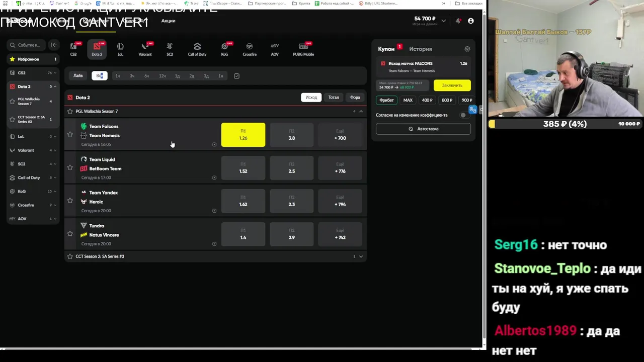Image resolution: width=644 pixels, height=362 pixels.
Task: Open stats icon for Team Liquid match
Action: 214,177
